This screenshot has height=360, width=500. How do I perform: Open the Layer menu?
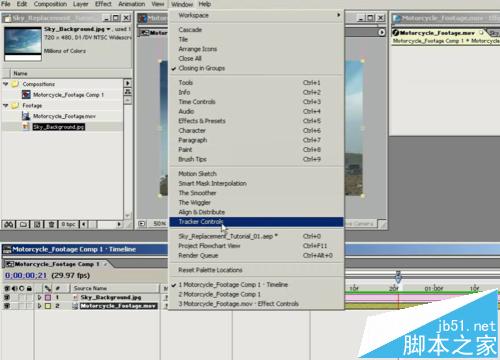click(x=81, y=4)
